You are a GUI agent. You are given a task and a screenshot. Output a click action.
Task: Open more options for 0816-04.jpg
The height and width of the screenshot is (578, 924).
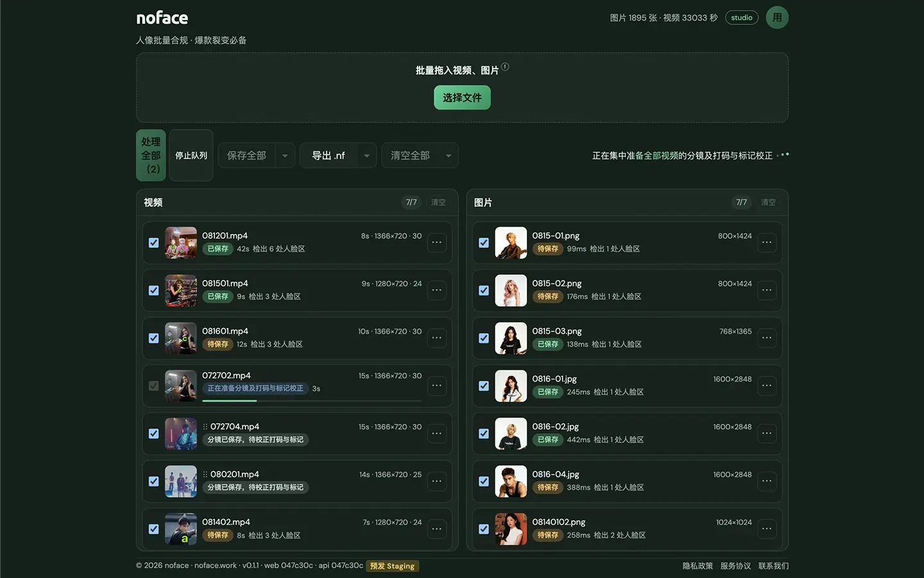[x=767, y=481]
